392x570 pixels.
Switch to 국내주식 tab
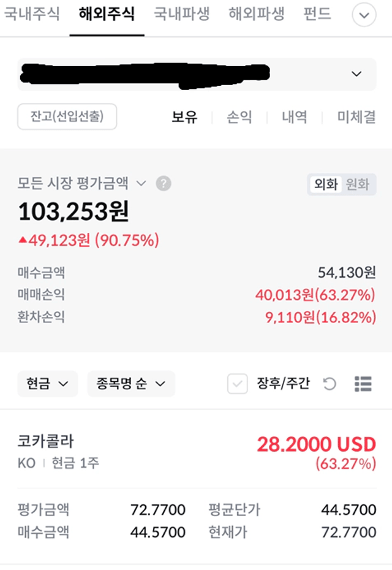[x=32, y=15]
